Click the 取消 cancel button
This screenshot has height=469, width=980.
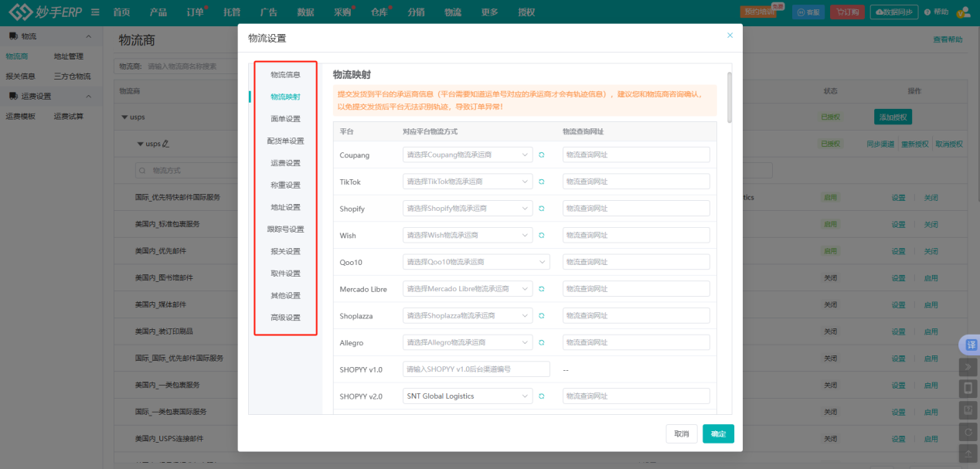pos(682,433)
